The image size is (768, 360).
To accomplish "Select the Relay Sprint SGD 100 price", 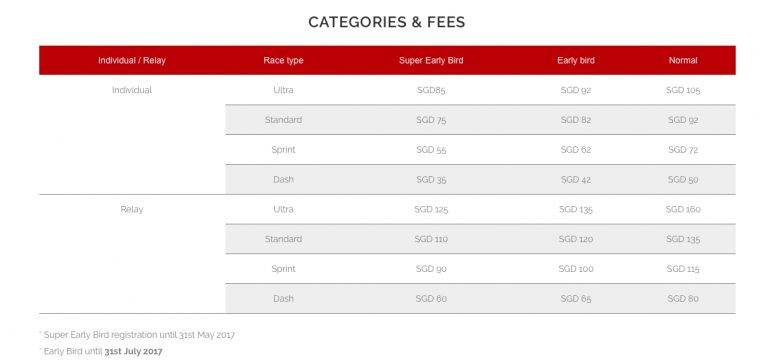I will pos(576,269).
